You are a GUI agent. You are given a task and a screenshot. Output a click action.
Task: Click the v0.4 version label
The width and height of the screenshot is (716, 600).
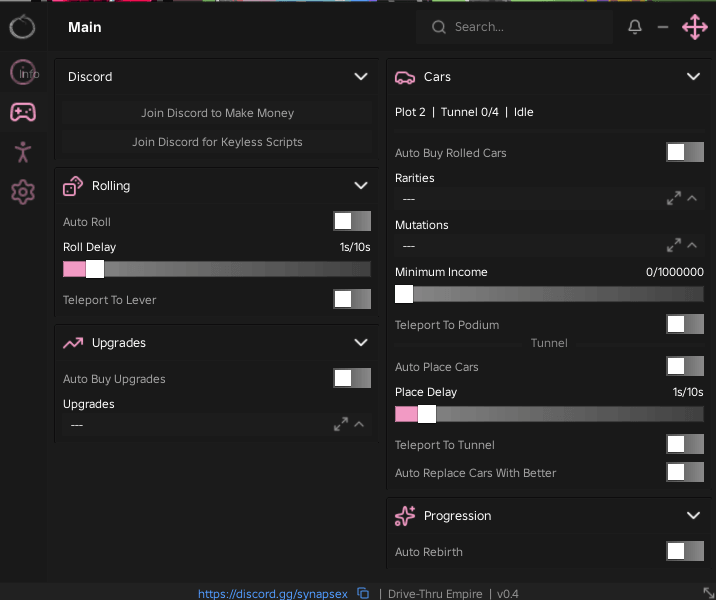pos(507,594)
